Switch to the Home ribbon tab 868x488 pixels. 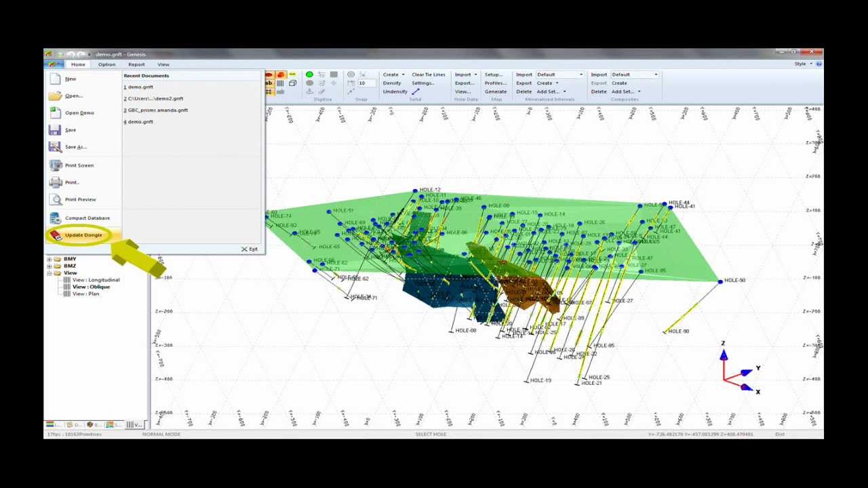pyautogui.click(x=78, y=64)
